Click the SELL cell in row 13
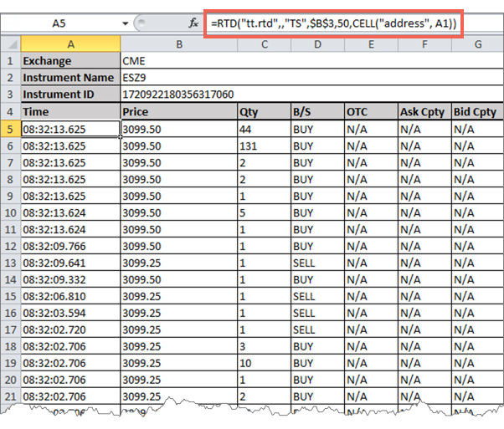The image size is (504, 429). click(316, 262)
